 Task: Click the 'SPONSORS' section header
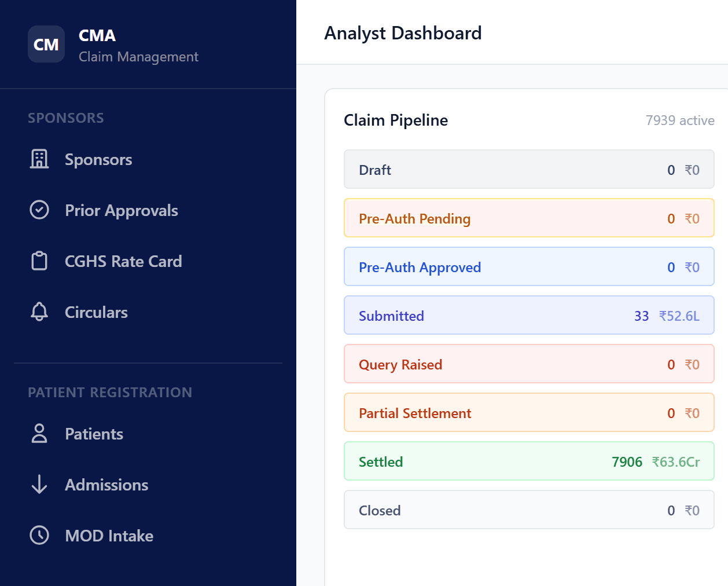[66, 118]
